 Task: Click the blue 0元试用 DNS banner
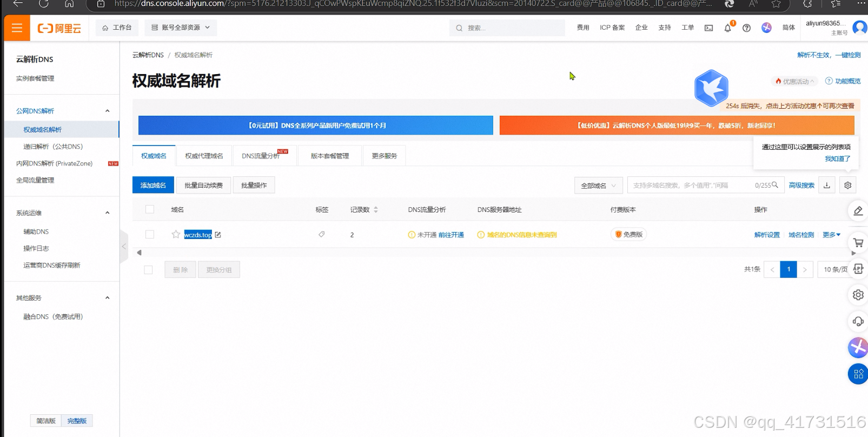[x=316, y=125]
